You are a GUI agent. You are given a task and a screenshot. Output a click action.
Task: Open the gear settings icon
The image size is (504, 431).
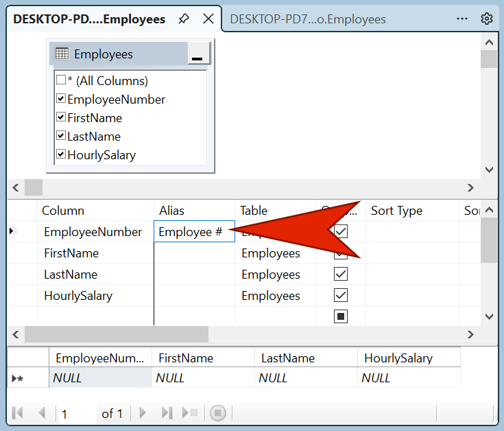[x=487, y=19]
